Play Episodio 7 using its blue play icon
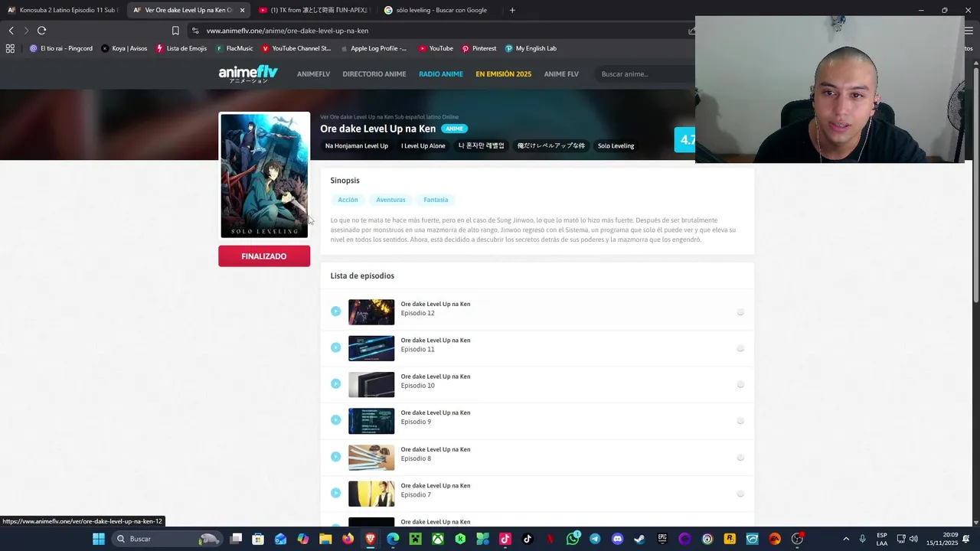Image resolution: width=980 pixels, height=551 pixels. [335, 493]
